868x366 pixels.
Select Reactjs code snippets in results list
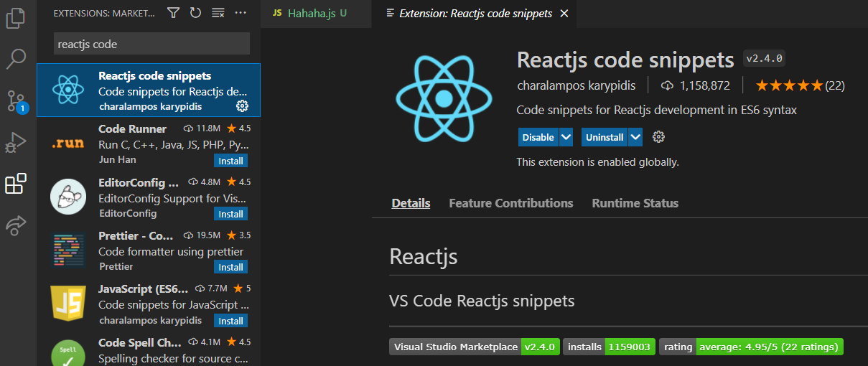pos(149,90)
